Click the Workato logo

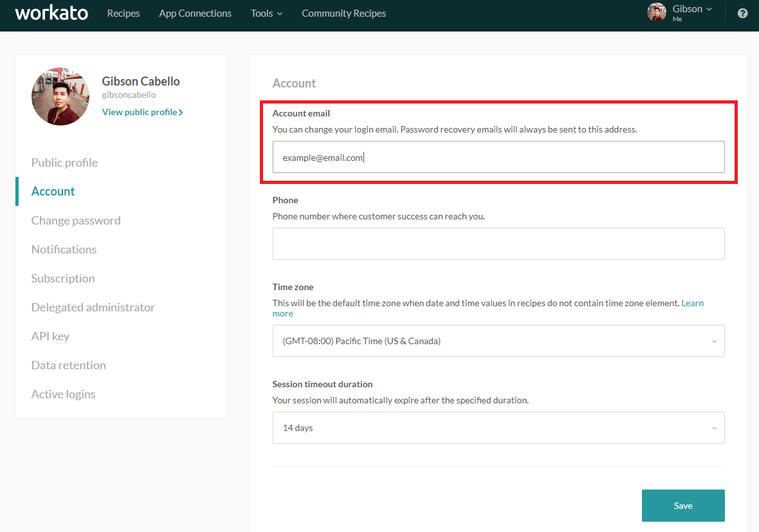(51, 13)
